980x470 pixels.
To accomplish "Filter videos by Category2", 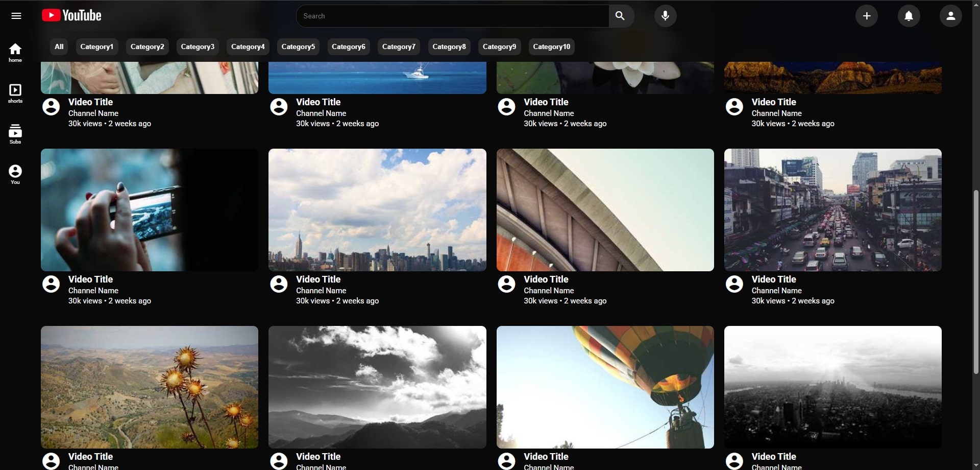I will (148, 46).
